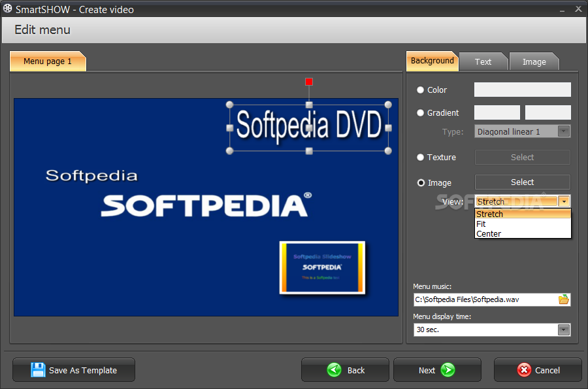Image resolution: width=588 pixels, height=389 pixels.
Task: Click the top-left resize handle of Softpedia DVD text
Action: pyautogui.click(x=230, y=105)
